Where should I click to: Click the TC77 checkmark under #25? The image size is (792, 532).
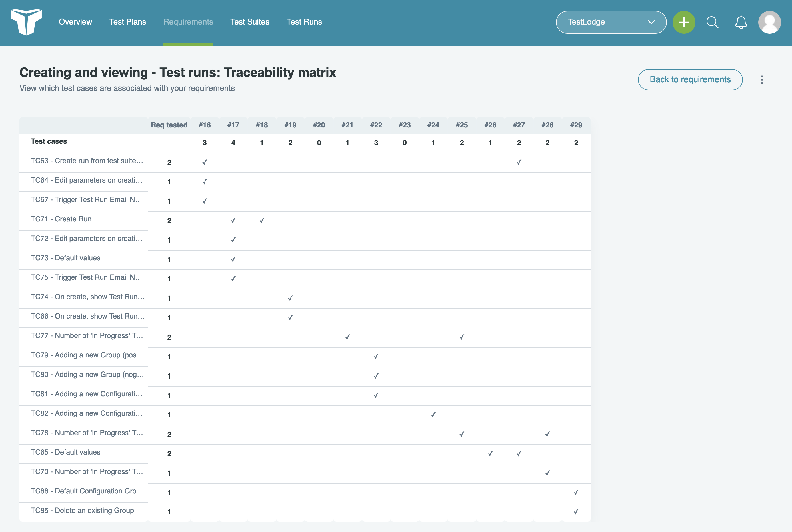462,337
